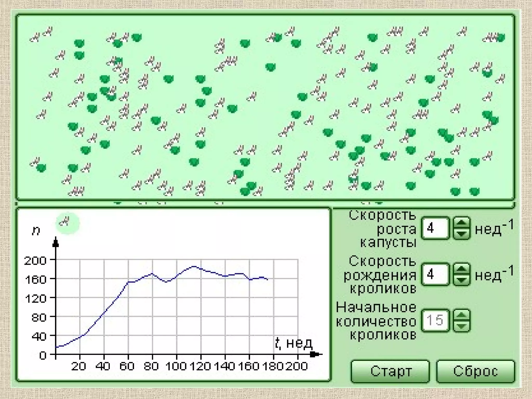532x399 pixels.
Task: Focus the cabbage growth rate value field
Action: coord(435,228)
